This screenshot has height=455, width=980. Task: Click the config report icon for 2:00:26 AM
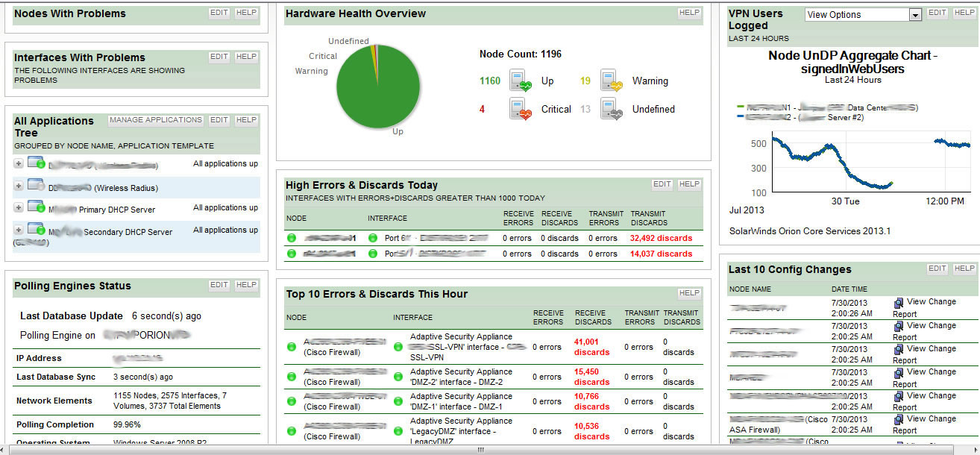[898, 302]
